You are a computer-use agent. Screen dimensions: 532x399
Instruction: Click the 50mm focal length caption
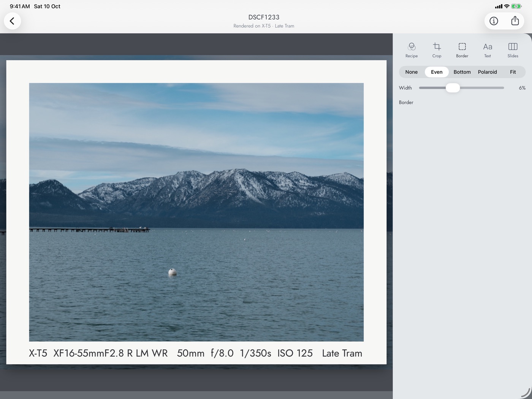191,353
